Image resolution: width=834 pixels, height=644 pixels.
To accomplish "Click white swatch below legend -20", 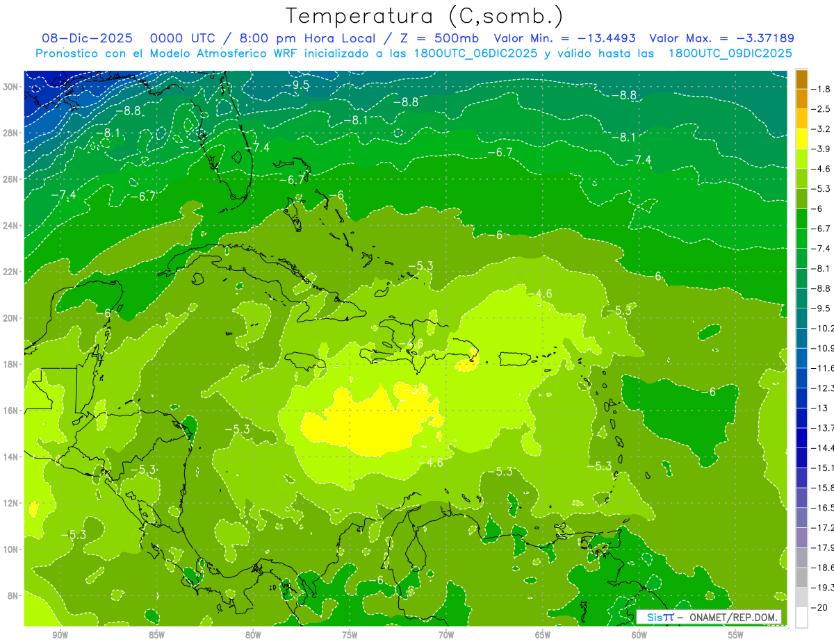I will [x=801, y=618].
